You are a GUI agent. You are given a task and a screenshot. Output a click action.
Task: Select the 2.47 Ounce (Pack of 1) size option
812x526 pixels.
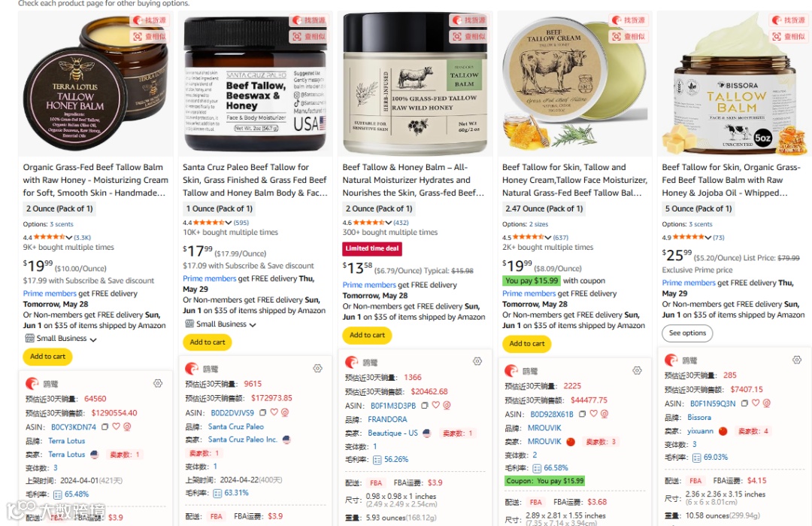[x=544, y=209]
